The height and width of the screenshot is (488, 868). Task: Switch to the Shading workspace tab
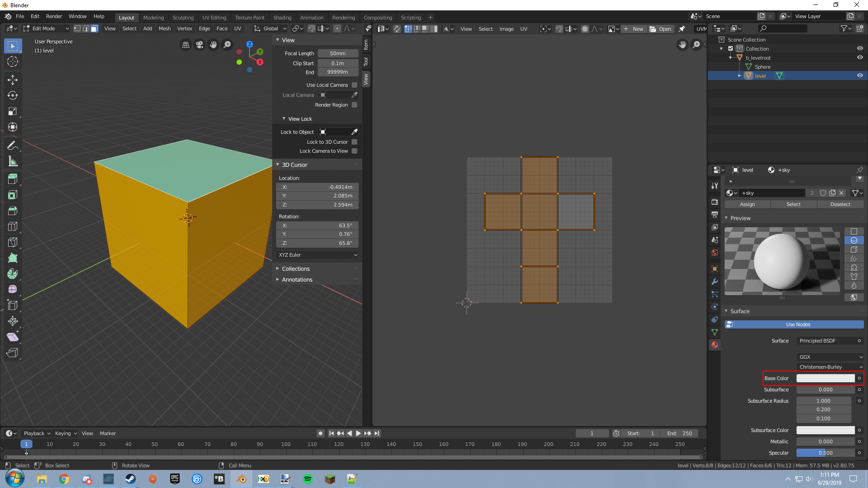click(x=282, y=18)
